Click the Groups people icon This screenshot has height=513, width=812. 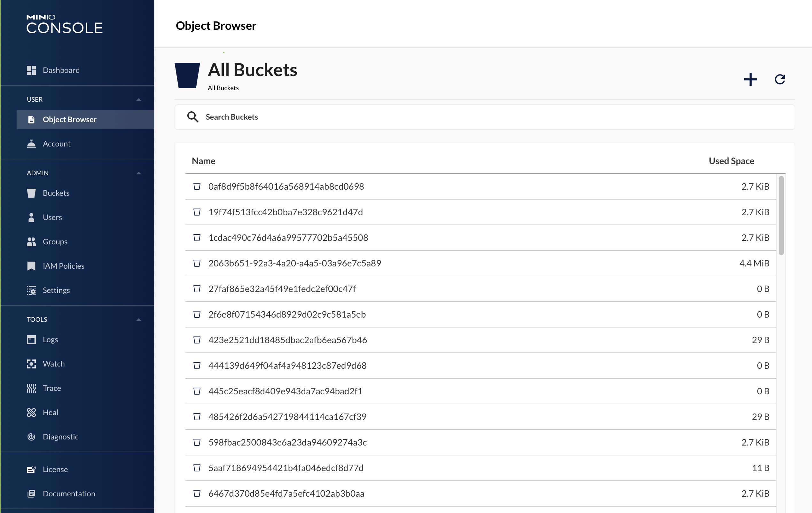coord(31,241)
